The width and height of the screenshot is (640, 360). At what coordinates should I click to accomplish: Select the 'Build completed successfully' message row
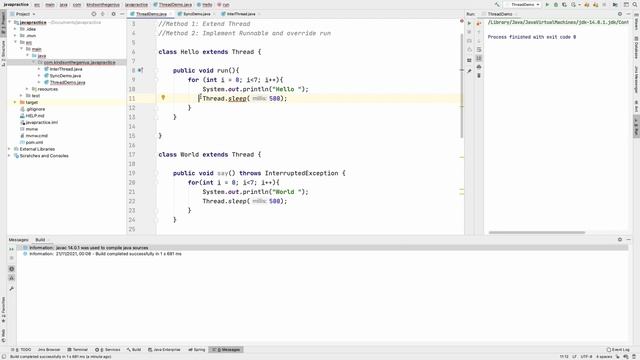tap(322, 254)
